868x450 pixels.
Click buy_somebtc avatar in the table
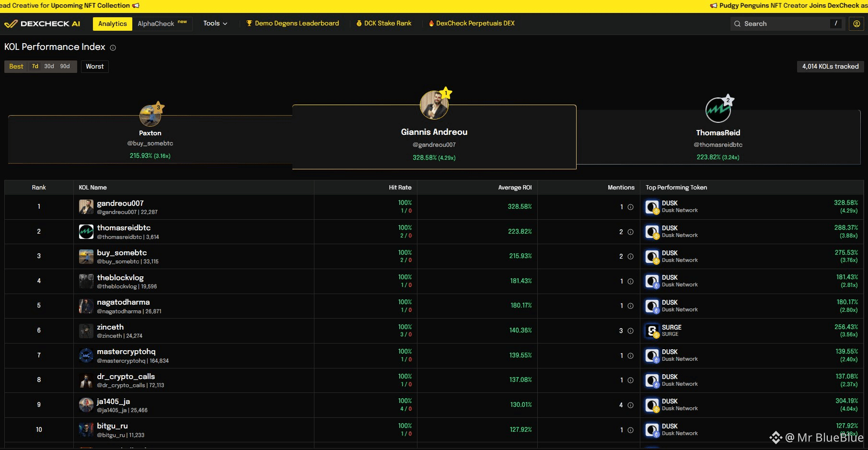[x=86, y=257]
